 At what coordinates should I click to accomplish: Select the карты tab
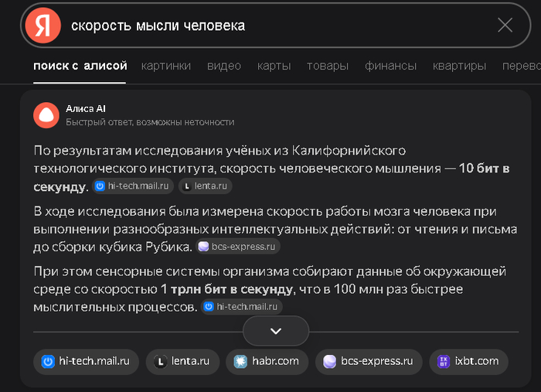pos(274,66)
